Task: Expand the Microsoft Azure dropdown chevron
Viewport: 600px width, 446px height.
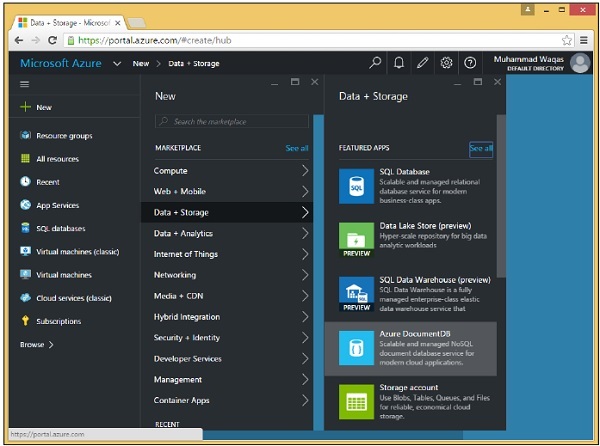Action: [x=118, y=63]
